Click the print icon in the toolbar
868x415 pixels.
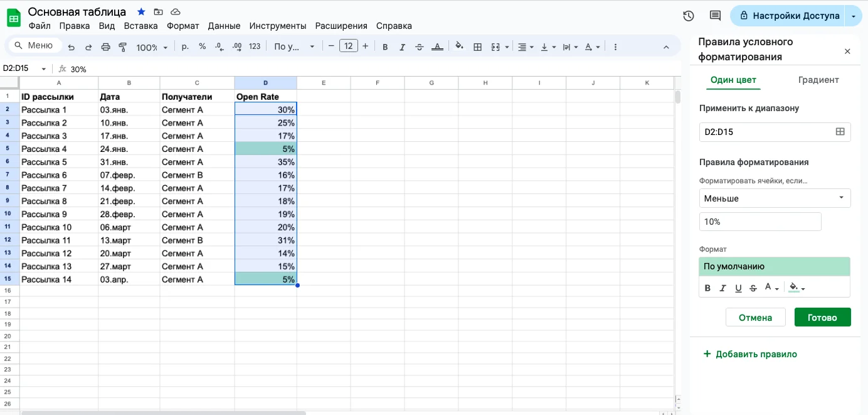(x=105, y=47)
